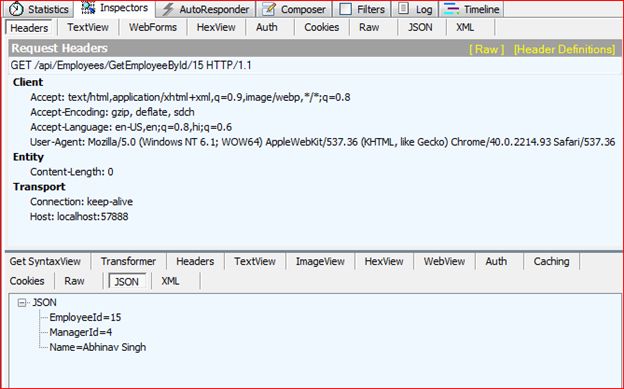This screenshot has height=389, width=624.
Task: Click the Composer pencil icon
Action: tap(269, 9)
